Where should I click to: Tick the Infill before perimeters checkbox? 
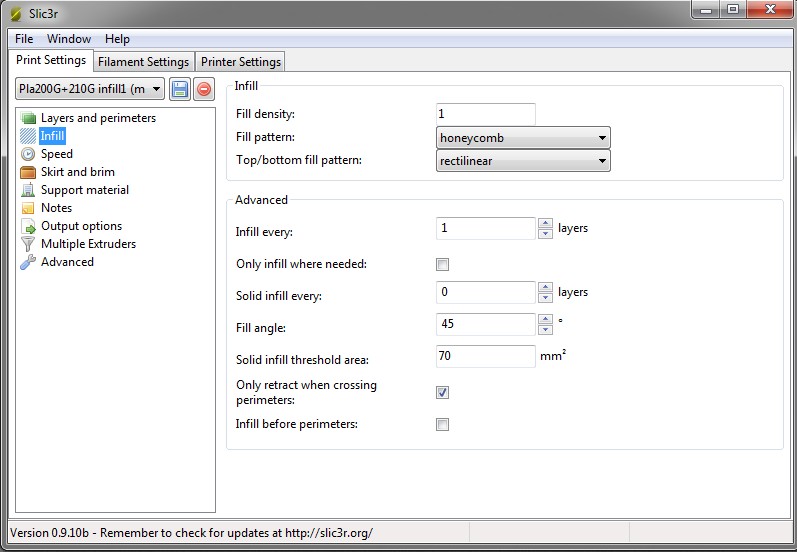click(x=443, y=425)
